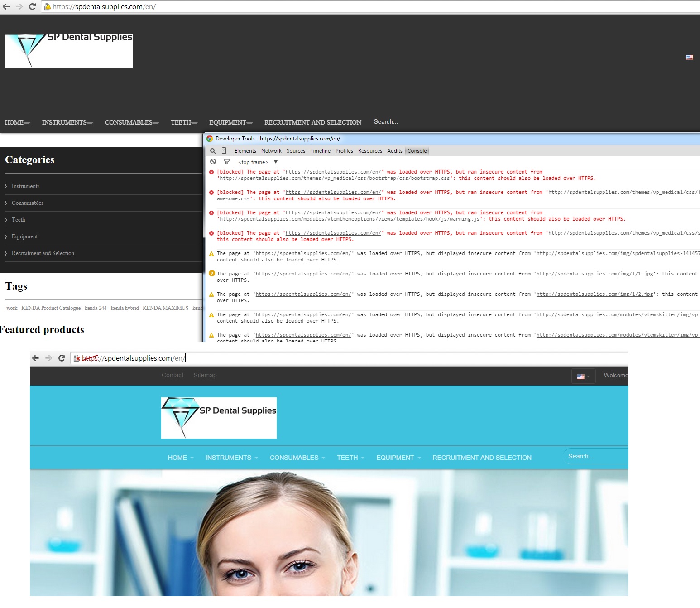Open the DevTools search magnifier icon
The image size is (700, 608).
click(x=213, y=151)
